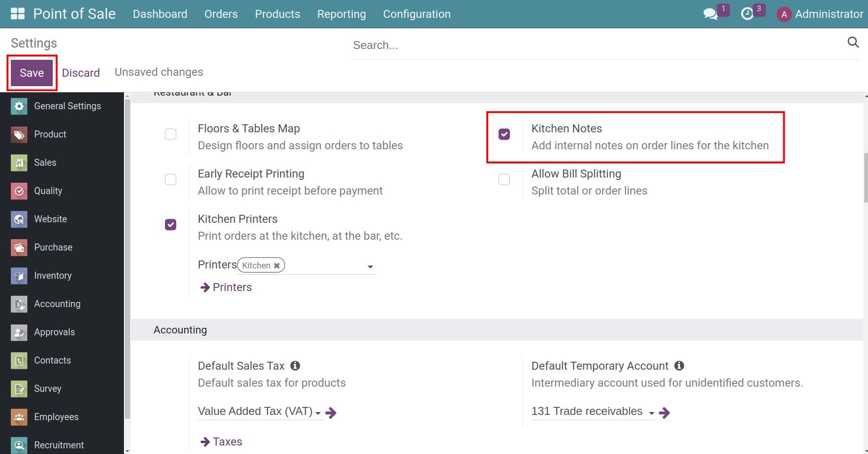Viewport: 868px width, 454px height.
Task: Click the Inventory box icon in sidebar
Action: [x=19, y=276]
